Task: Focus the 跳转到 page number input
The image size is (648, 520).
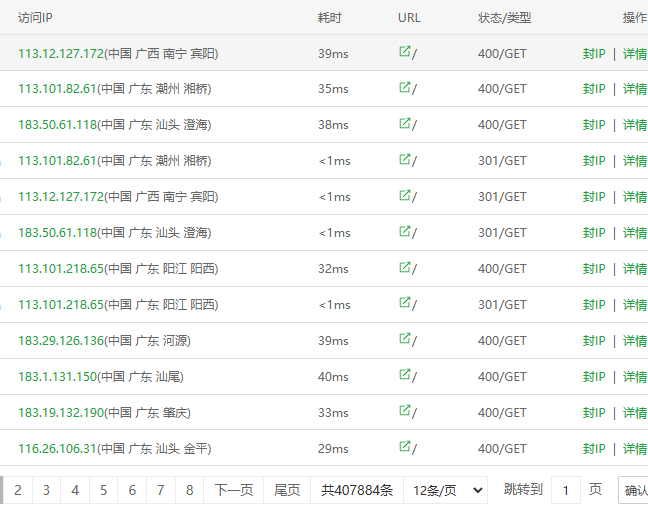Action: [566, 490]
